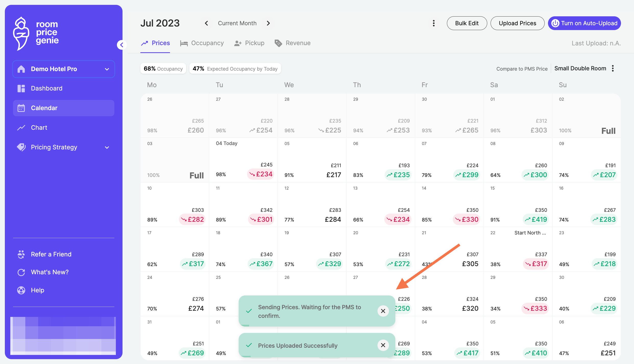Open the Chart view
The width and height of the screenshot is (634, 364).
coord(64,128)
